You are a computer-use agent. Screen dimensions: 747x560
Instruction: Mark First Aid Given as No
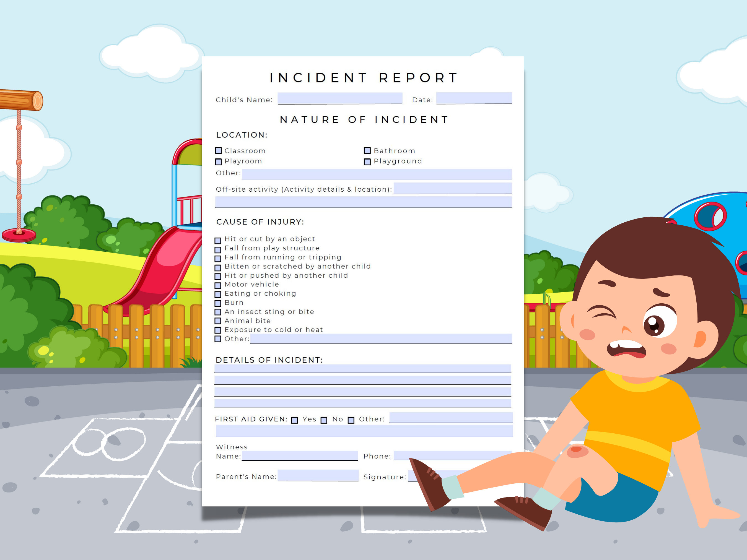point(325,420)
